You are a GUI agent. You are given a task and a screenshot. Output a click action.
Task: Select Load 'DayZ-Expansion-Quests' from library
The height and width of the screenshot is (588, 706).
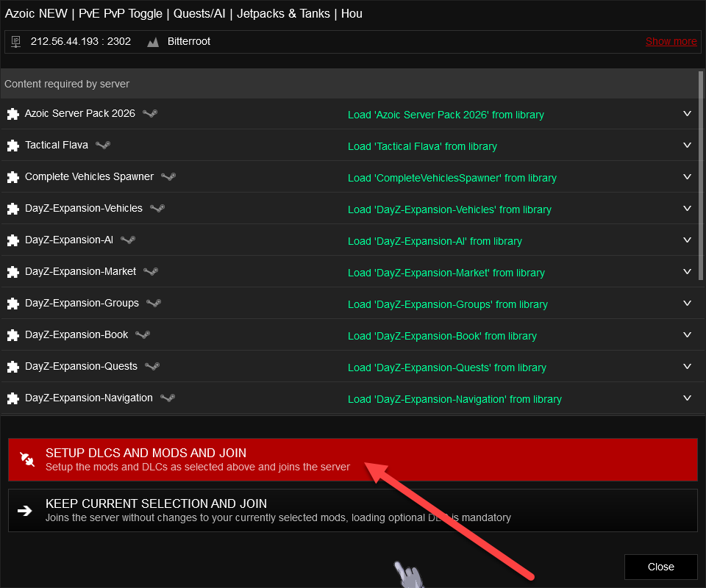tap(447, 367)
